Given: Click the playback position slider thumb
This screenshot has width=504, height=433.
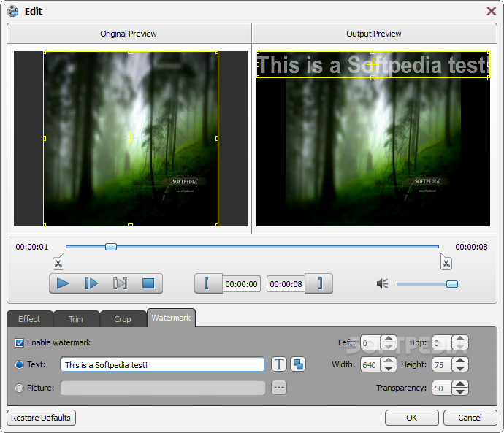Looking at the screenshot, I should point(111,247).
